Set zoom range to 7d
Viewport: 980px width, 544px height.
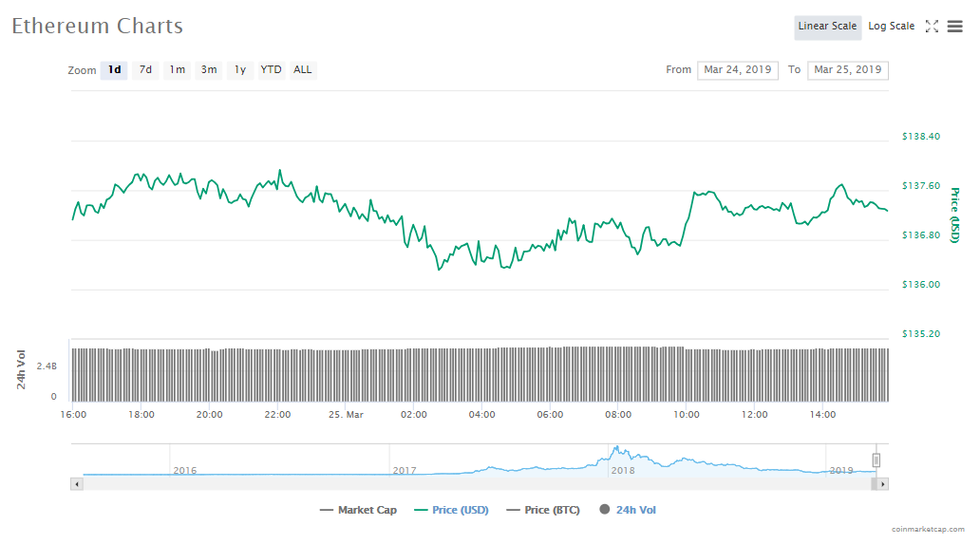[x=145, y=69]
